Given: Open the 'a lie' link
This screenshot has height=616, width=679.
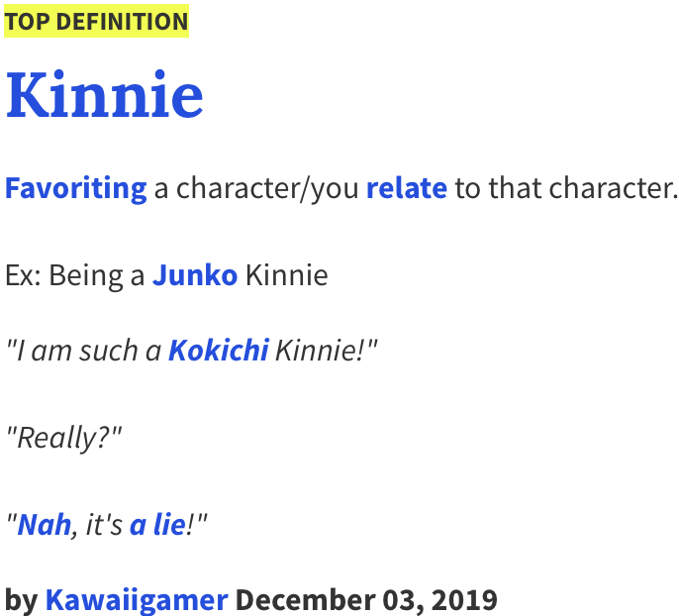Looking at the screenshot, I should (157, 524).
